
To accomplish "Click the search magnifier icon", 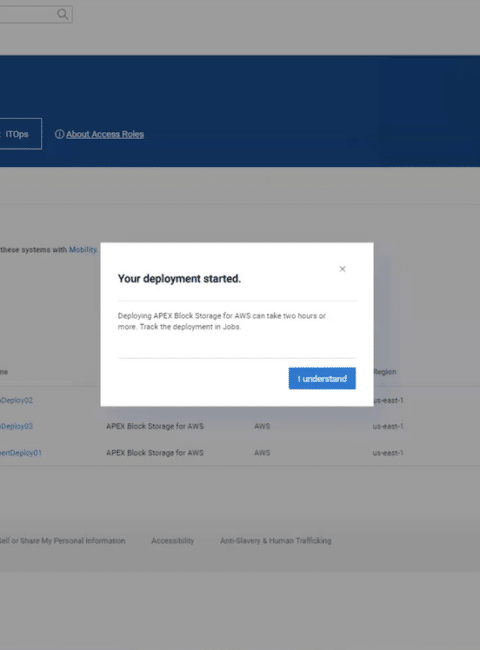I will coord(63,15).
